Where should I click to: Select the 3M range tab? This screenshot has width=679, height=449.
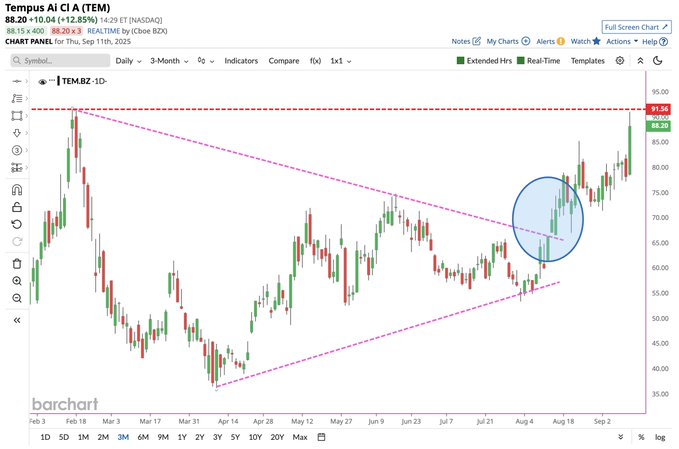click(x=123, y=437)
